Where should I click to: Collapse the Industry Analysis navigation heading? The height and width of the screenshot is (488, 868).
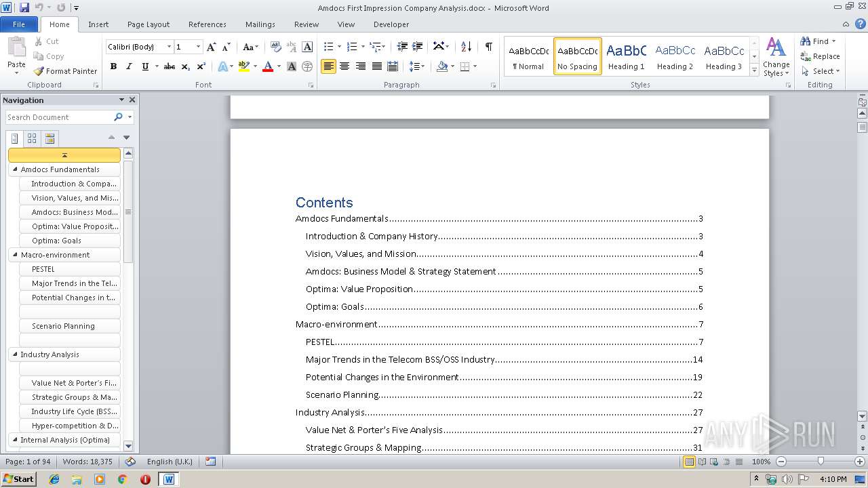14,354
